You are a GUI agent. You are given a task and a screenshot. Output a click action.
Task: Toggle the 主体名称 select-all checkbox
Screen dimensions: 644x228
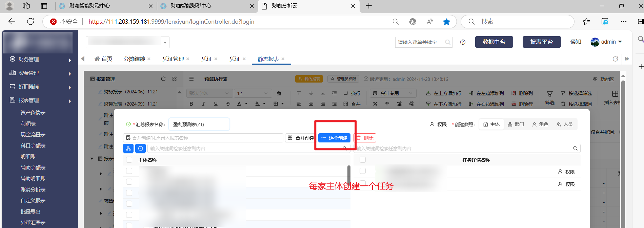pos(129,160)
